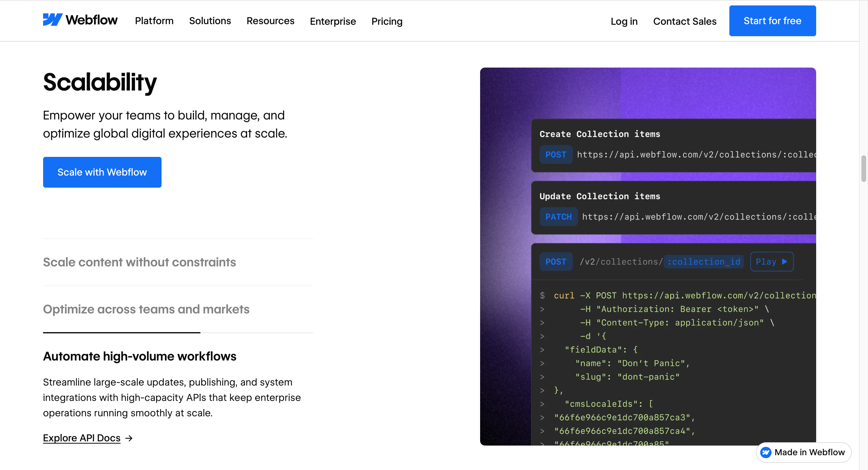Click the arrow next to Explore API Docs
Viewport: 868px width, 470px height.
click(x=129, y=438)
